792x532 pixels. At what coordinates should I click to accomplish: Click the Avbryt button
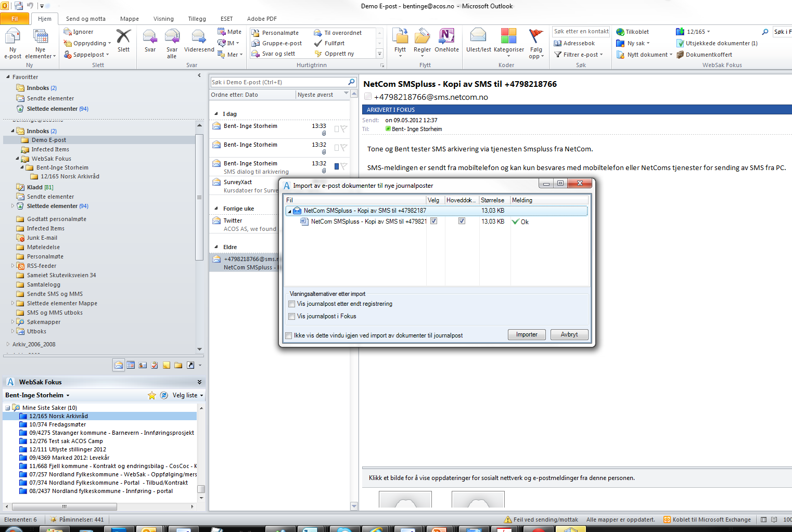tap(569, 334)
